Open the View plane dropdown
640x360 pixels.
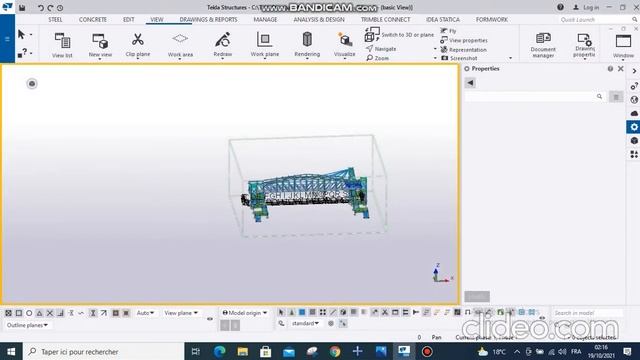pyautogui.click(x=181, y=313)
